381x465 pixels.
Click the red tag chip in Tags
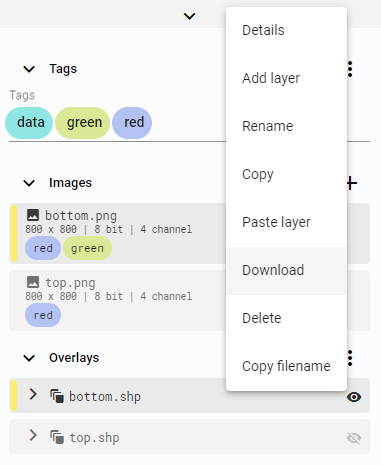pyautogui.click(x=132, y=123)
